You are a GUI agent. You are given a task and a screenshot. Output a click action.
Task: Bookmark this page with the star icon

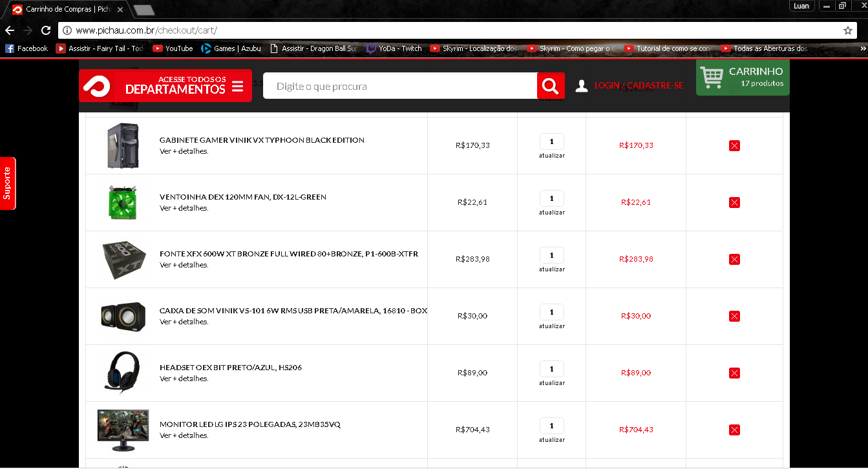[848, 30]
